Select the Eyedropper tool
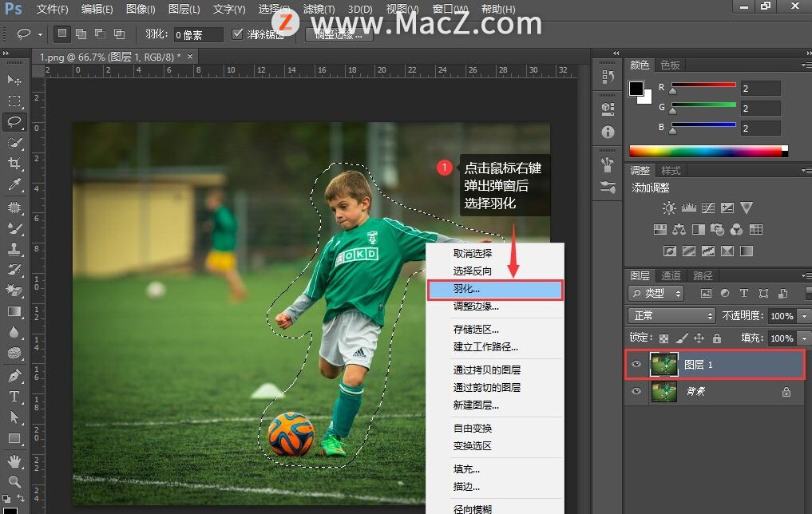 [x=14, y=185]
